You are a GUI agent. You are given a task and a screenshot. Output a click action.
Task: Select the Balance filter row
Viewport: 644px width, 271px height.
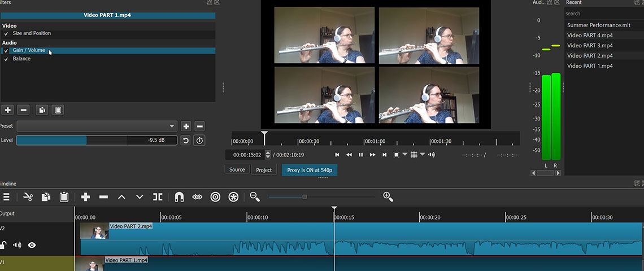pos(108,59)
